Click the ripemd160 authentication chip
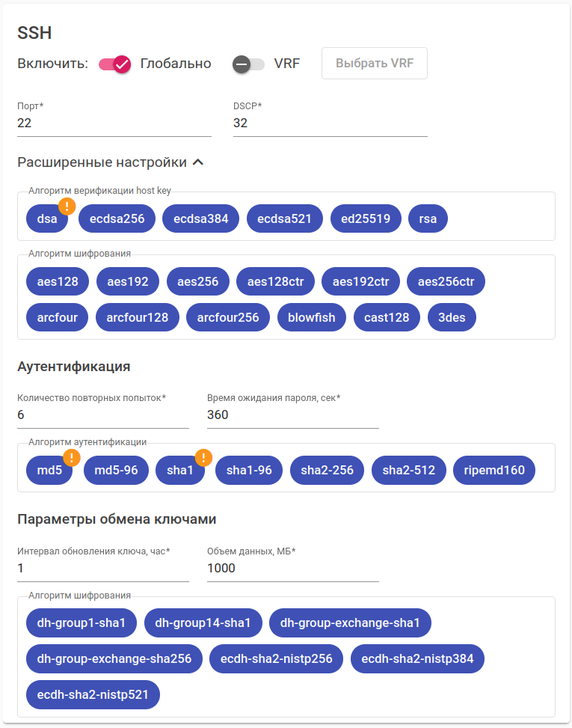The width and height of the screenshot is (572, 728). [x=494, y=471]
